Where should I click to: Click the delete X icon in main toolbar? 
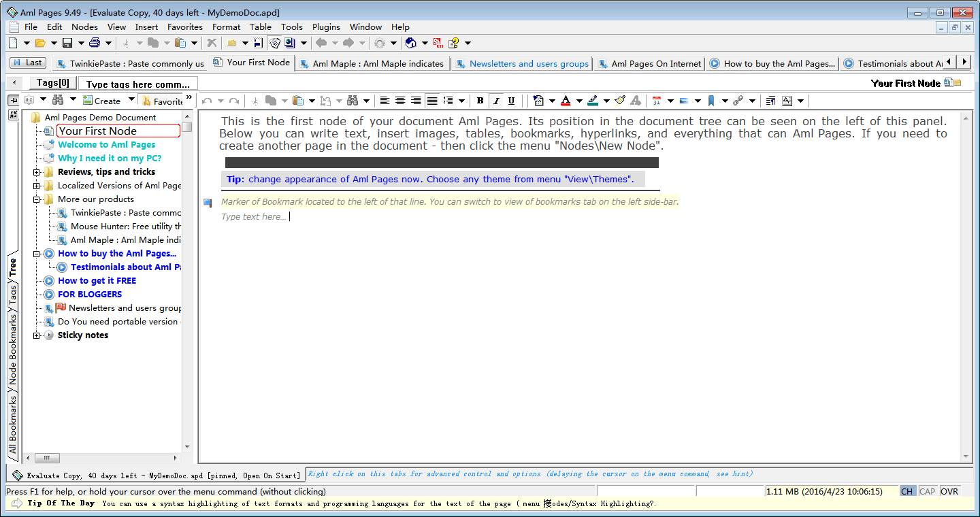coord(212,43)
